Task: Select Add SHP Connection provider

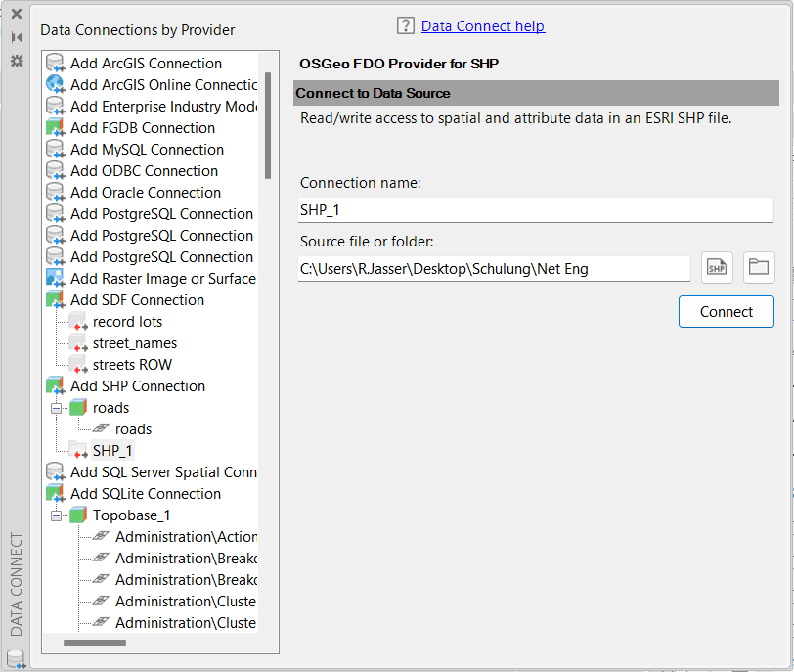Action: 137,386
